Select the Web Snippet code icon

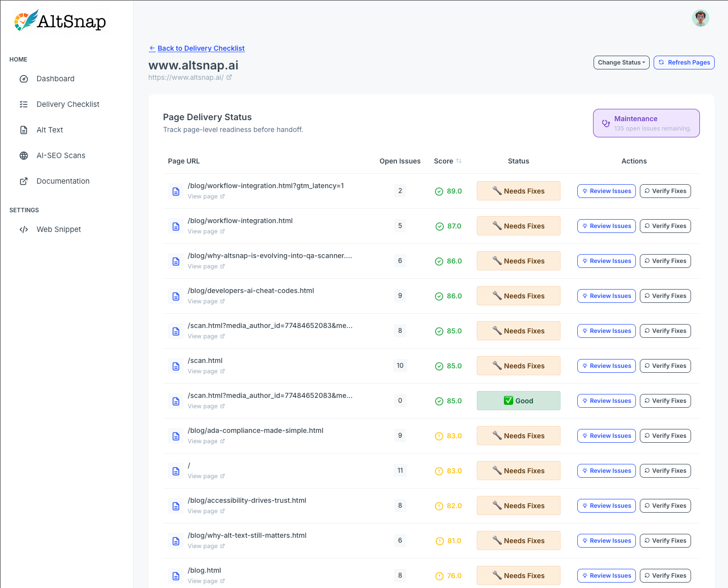pyautogui.click(x=24, y=229)
